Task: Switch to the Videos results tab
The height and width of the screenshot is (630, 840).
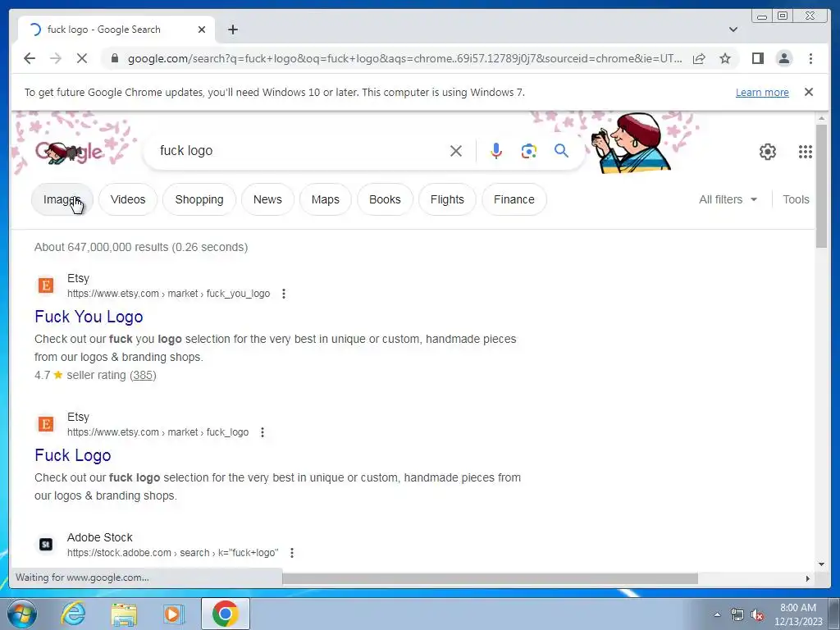Action: (x=127, y=199)
